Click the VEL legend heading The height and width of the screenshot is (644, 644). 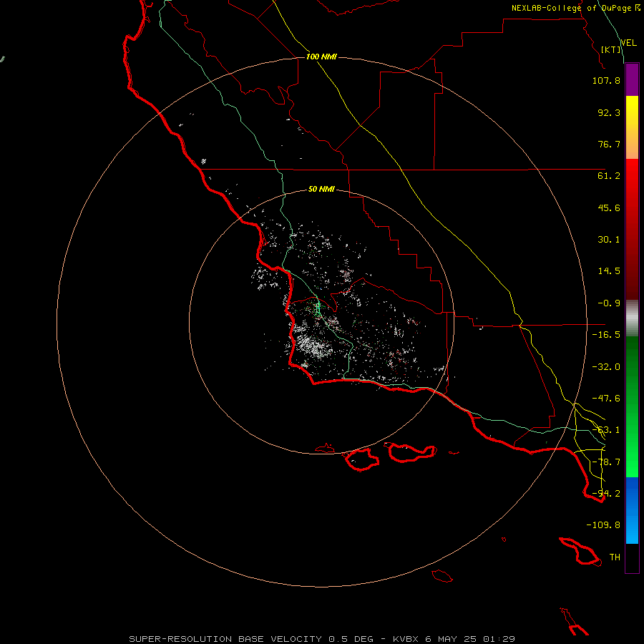coord(629,43)
